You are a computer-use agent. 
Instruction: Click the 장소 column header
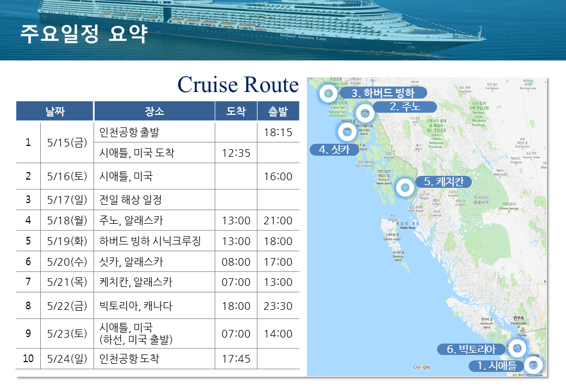click(155, 111)
